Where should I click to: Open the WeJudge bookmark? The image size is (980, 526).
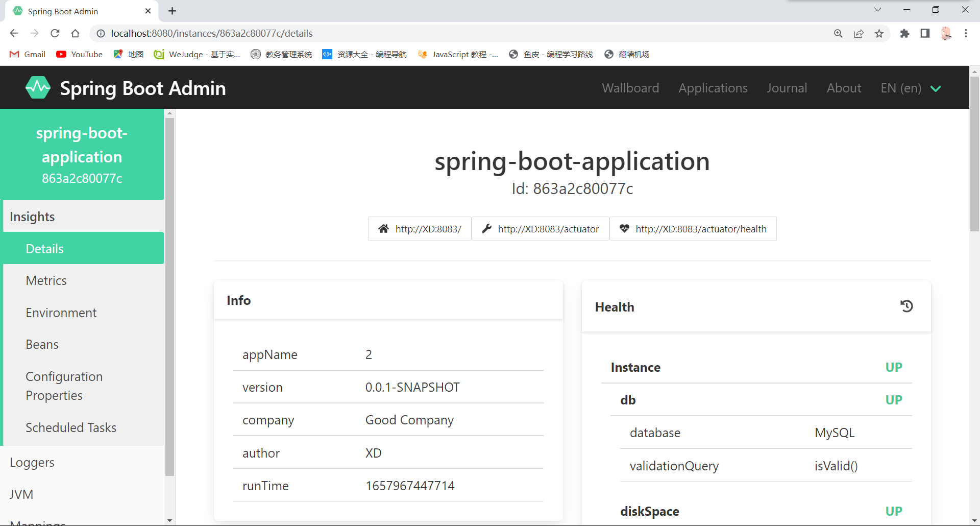click(197, 54)
